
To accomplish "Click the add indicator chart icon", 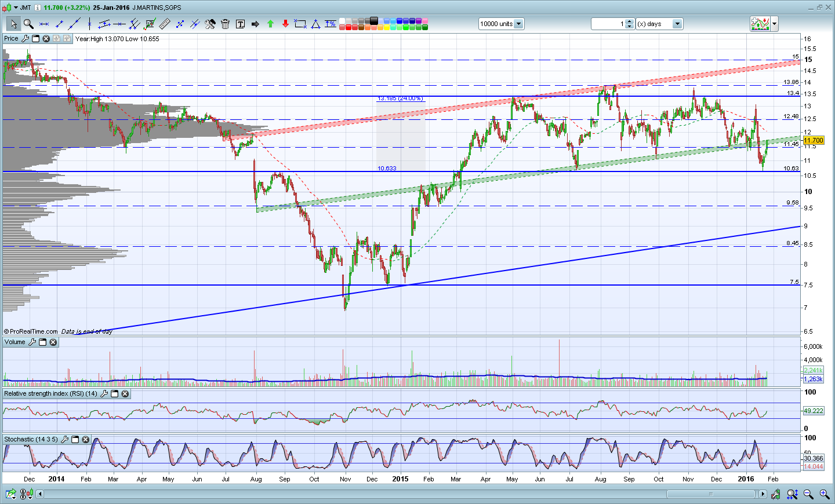I will [760, 24].
